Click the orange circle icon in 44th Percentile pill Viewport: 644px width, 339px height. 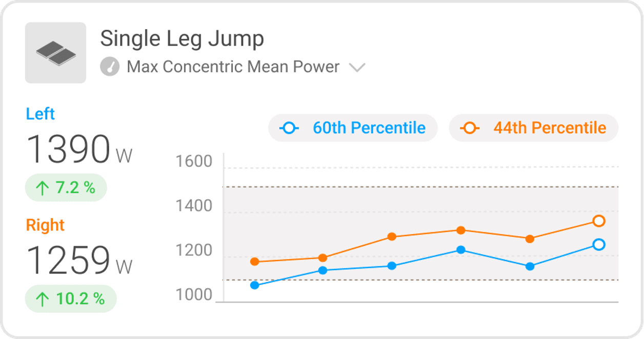469,128
